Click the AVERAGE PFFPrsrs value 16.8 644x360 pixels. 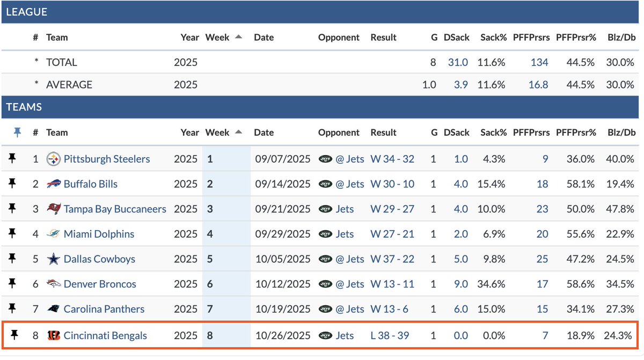click(x=538, y=85)
